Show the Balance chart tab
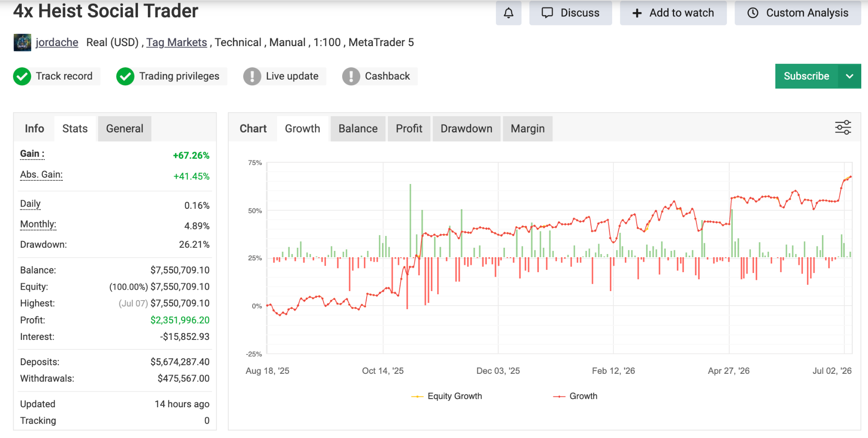Screen dimensions: 868x438 [358, 129]
